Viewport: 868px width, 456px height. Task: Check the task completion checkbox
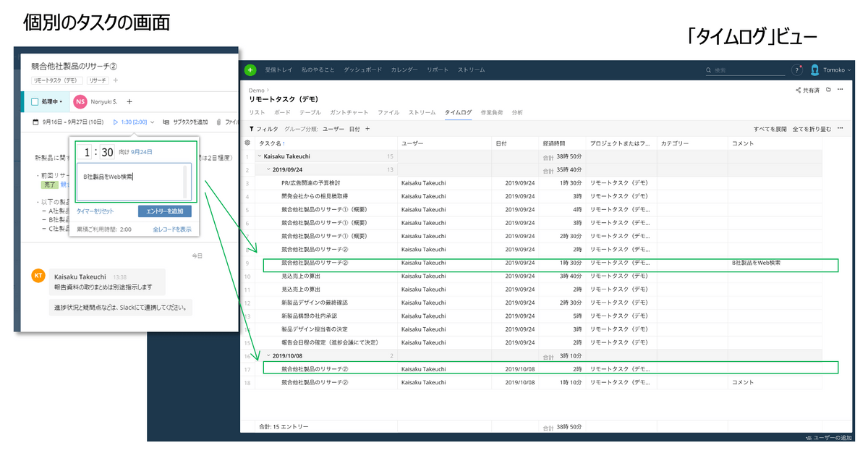pos(35,101)
